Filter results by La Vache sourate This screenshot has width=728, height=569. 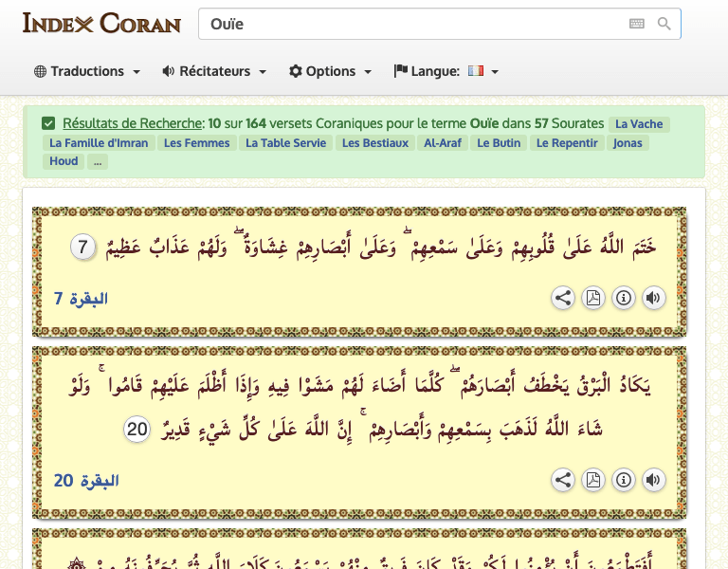coord(639,124)
